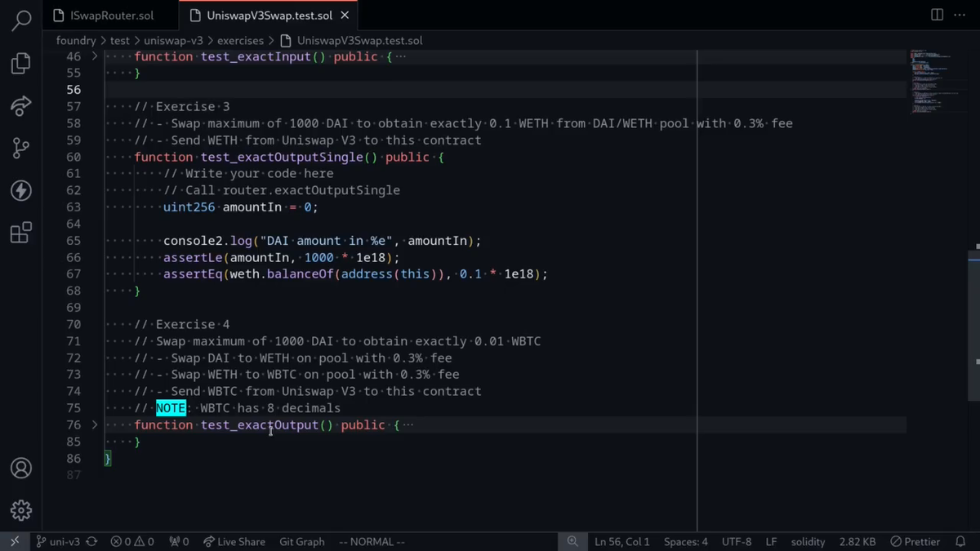
Task: Click the zoom magnifier status bar icon
Action: pos(572,541)
